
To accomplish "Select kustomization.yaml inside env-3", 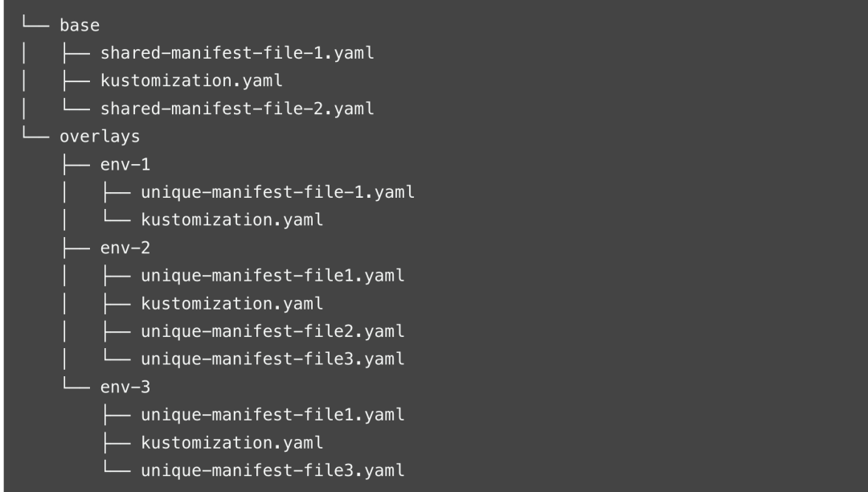I will (231, 443).
